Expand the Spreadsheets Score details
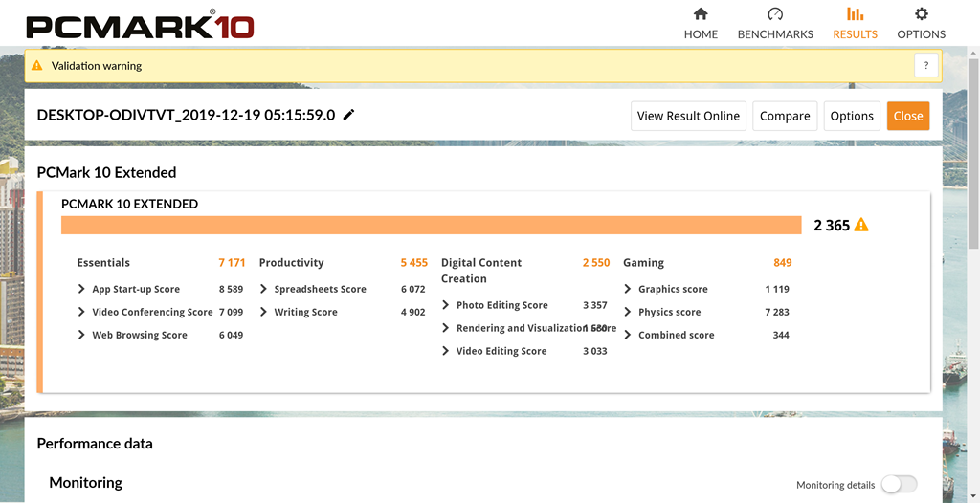The width and height of the screenshot is (980, 503). click(x=263, y=289)
